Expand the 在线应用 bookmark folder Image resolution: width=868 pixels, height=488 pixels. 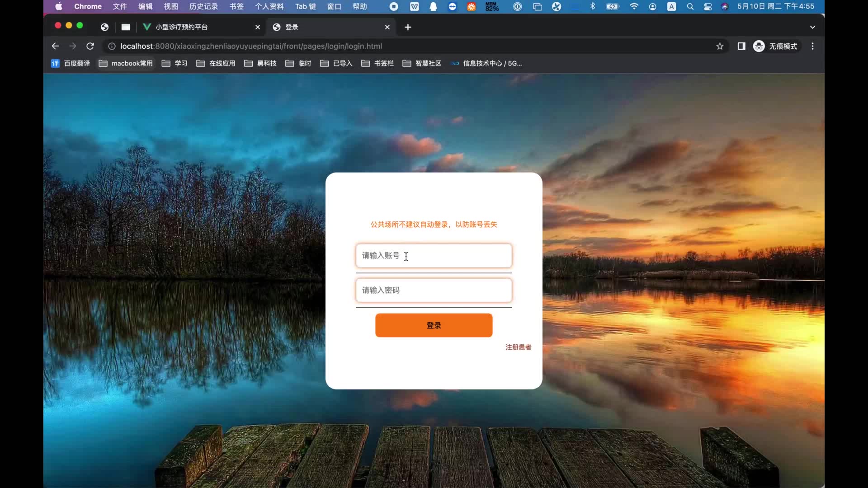coord(216,63)
